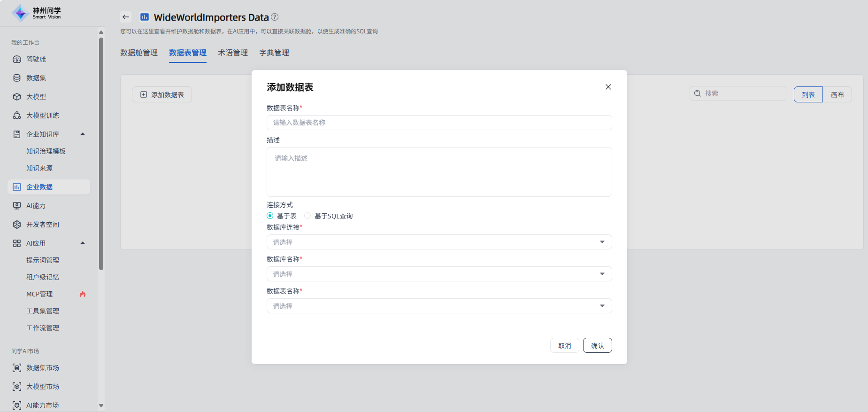The image size is (868, 412).
Task: Switch to 术语管理 tab
Action: (233, 53)
